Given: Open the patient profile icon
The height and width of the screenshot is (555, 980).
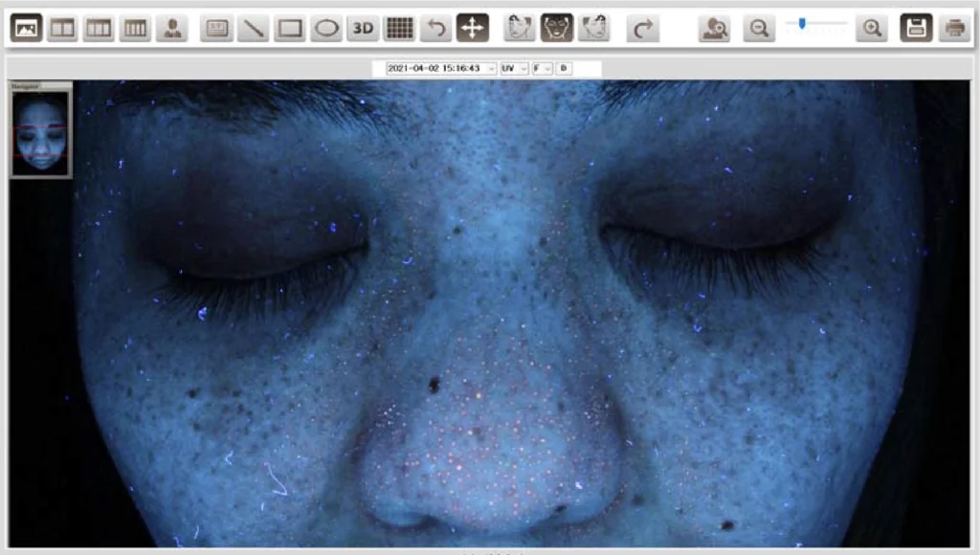Looking at the screenshot, I should (172, 28).
